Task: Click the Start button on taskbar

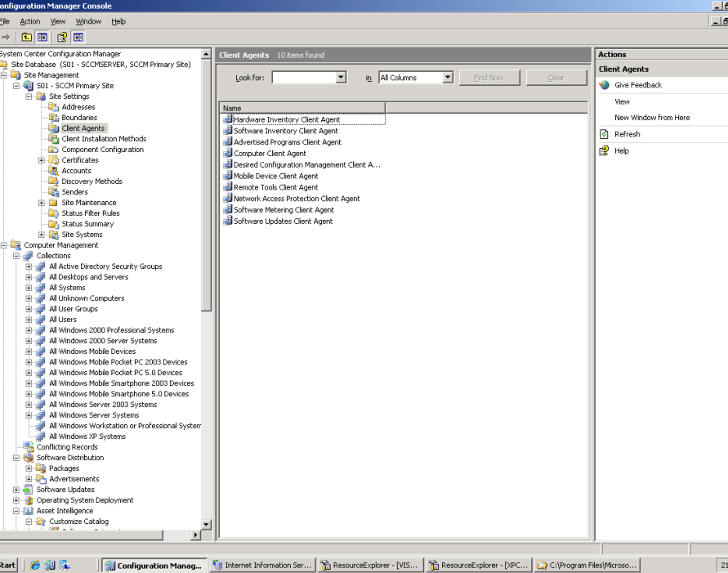Action: point(8,565)
